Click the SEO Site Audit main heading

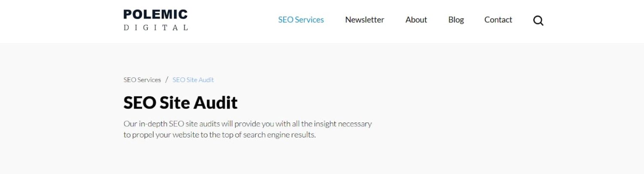180,103
